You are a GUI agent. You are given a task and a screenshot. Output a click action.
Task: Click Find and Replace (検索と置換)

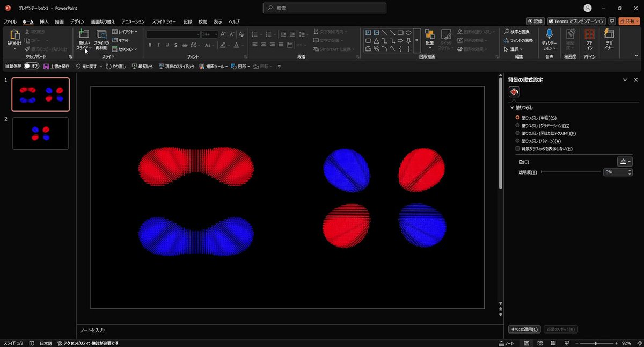518,32
